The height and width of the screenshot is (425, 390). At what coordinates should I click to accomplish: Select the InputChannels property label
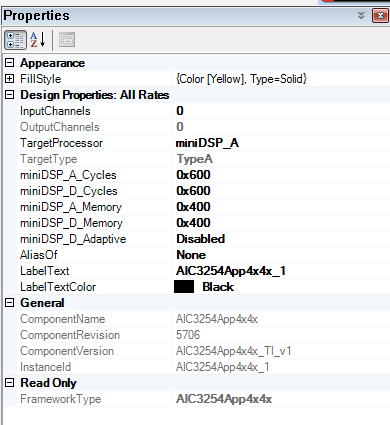coord(55,111)
